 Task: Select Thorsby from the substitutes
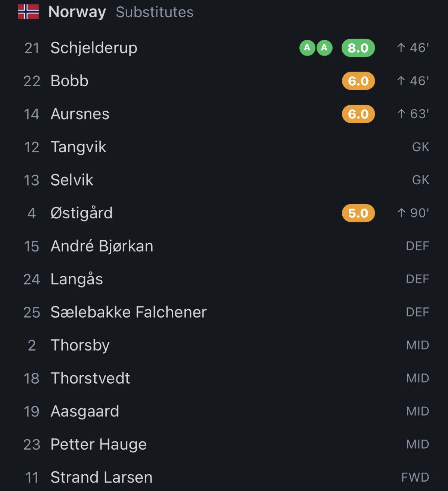click(x=224, y=345)
